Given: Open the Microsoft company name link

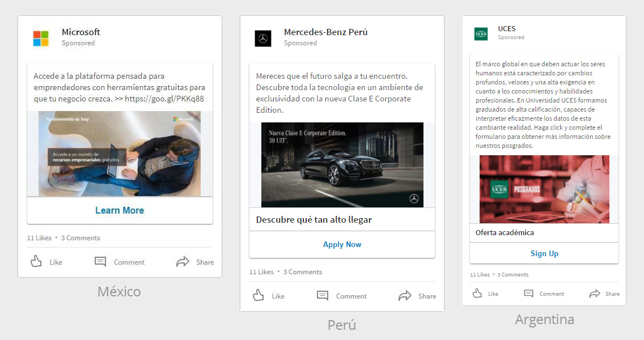Looking at the screenshot, I should (x=81, y=32).
